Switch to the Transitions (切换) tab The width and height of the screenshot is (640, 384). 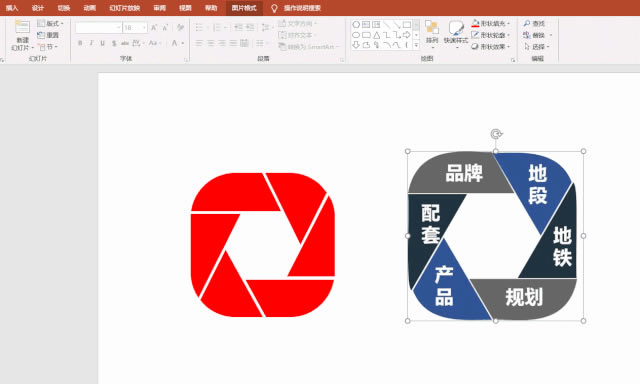point(64,8)
